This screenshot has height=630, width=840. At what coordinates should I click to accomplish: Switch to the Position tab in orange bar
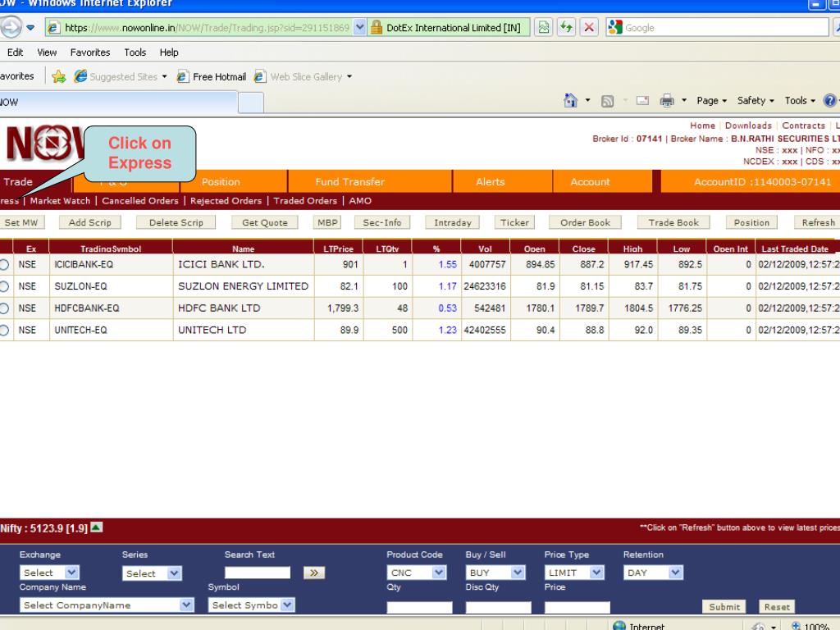[234, 181]
